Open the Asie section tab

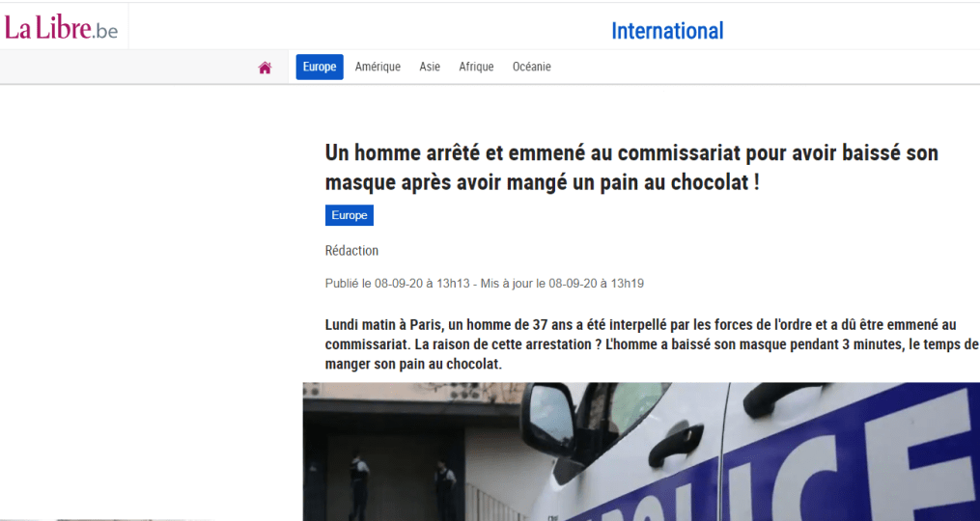430,67
